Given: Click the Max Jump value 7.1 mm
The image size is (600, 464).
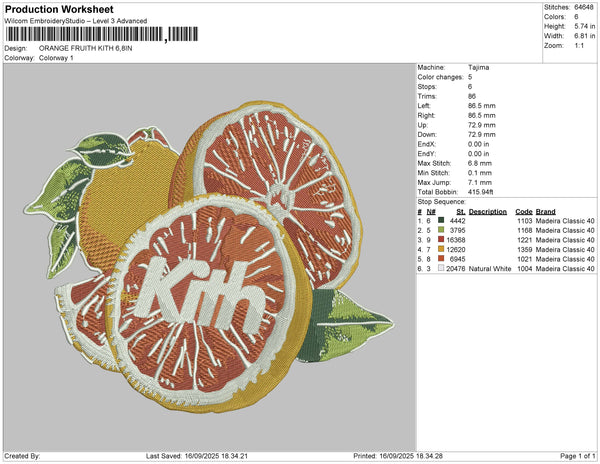Looking at the screenshot, I should (479, 182).
